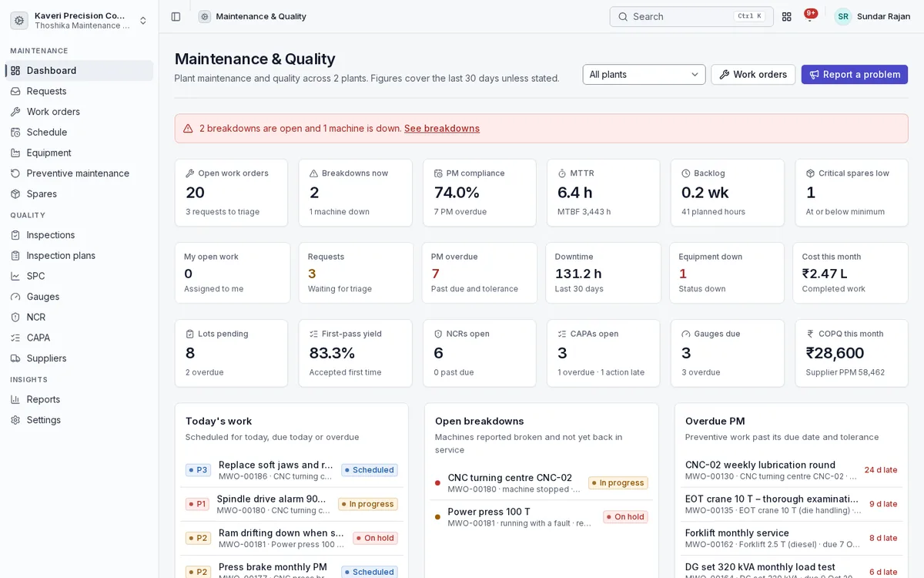
Task: Open Forklift monthly service item
Action: pyautogui.click(x=792, y=538)
